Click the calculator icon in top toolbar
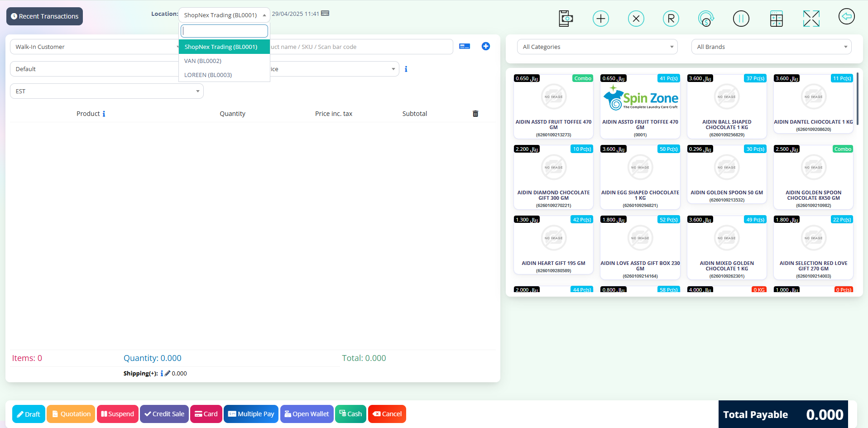Image resolution: width=868 pixels, height=428 pixels. [x=776, y=19]
